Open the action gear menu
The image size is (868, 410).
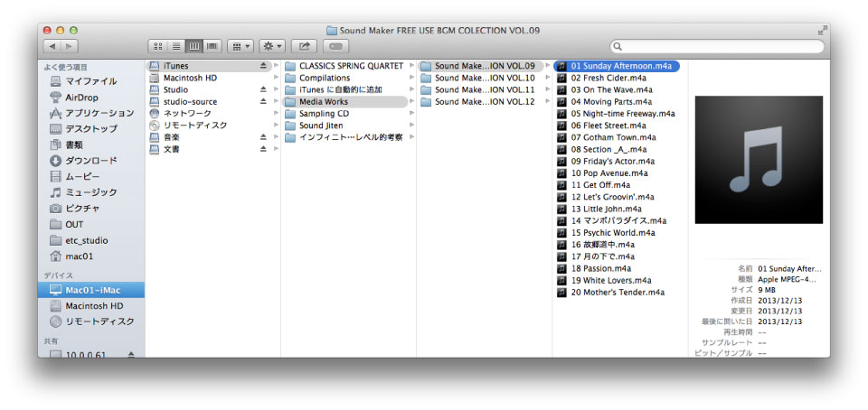point(272,46)
